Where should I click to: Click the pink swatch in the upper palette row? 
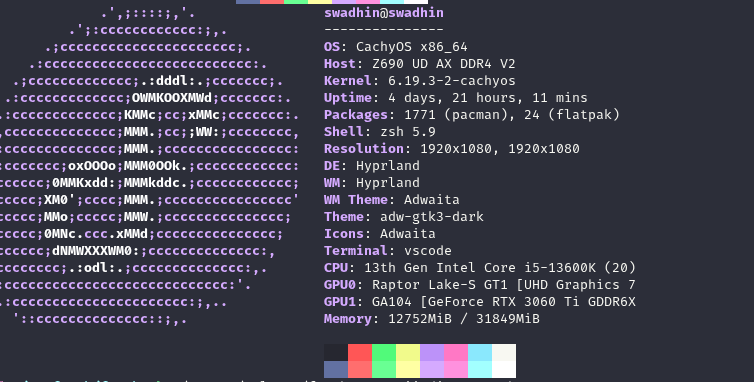click(456, 352)
